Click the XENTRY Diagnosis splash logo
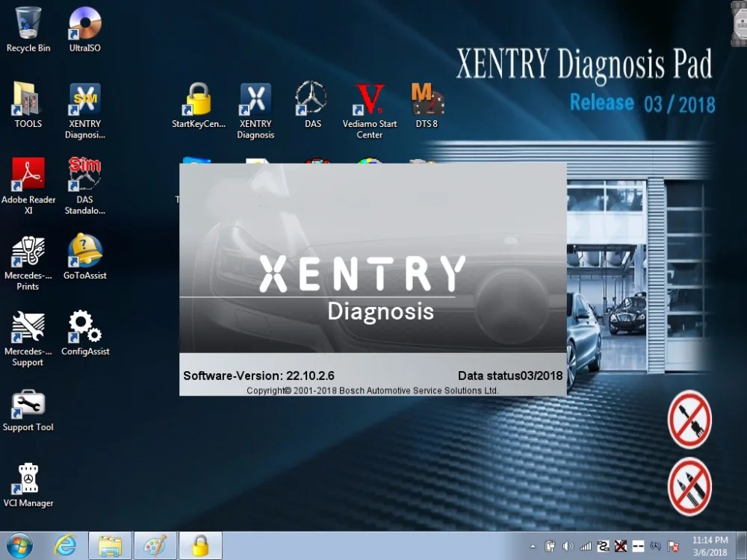Screen dimensions: 747x560 click(x=362, y=289)
